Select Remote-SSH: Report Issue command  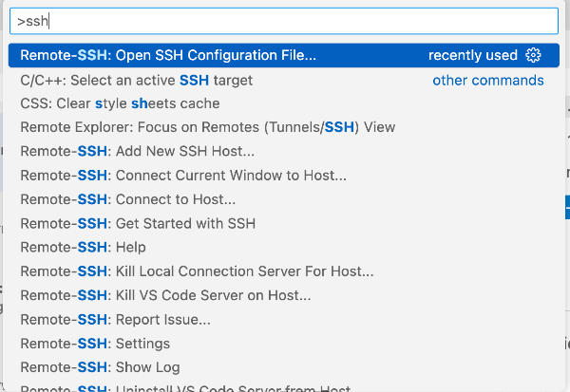pos(284,320)
